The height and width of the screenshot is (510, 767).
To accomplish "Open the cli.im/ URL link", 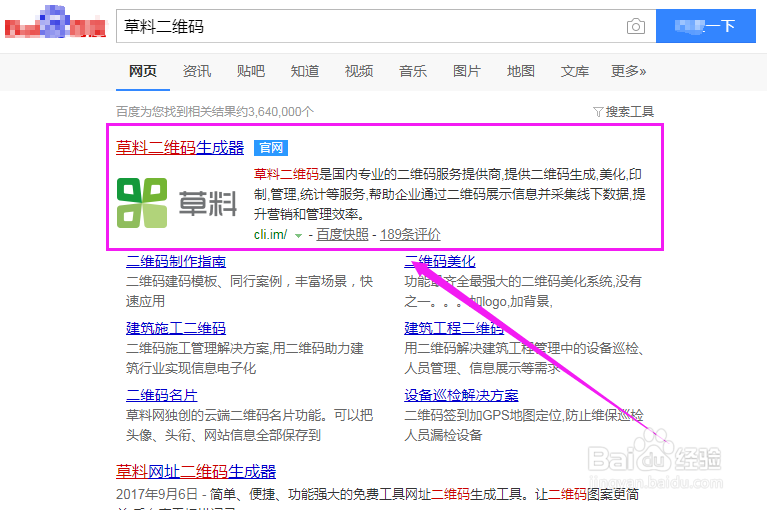I will tap(271, 235).
